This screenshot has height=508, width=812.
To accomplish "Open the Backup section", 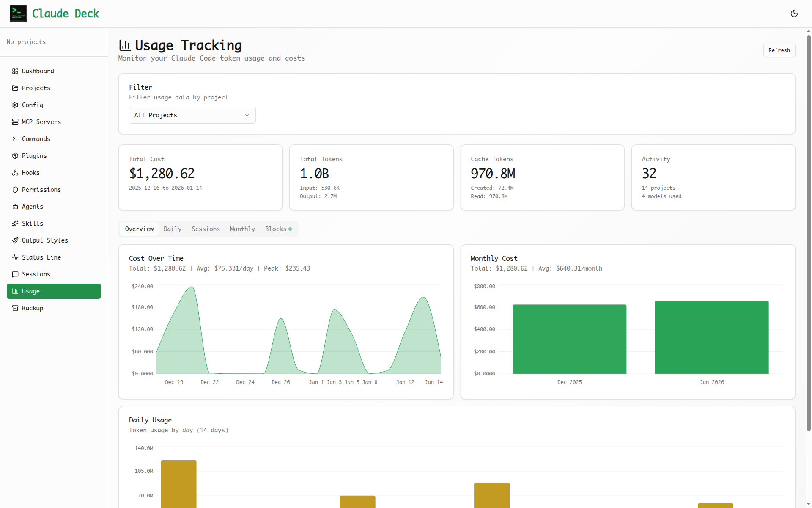I will tap(33, 308).
